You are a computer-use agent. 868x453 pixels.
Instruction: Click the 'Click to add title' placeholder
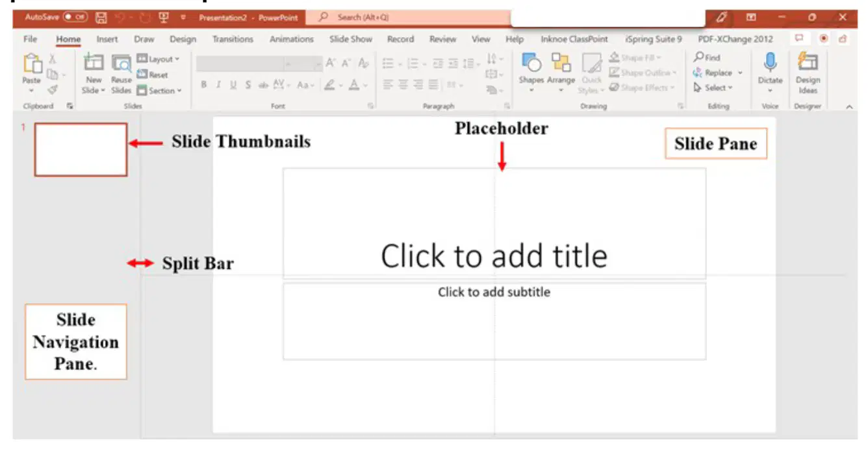coord(494,223)
